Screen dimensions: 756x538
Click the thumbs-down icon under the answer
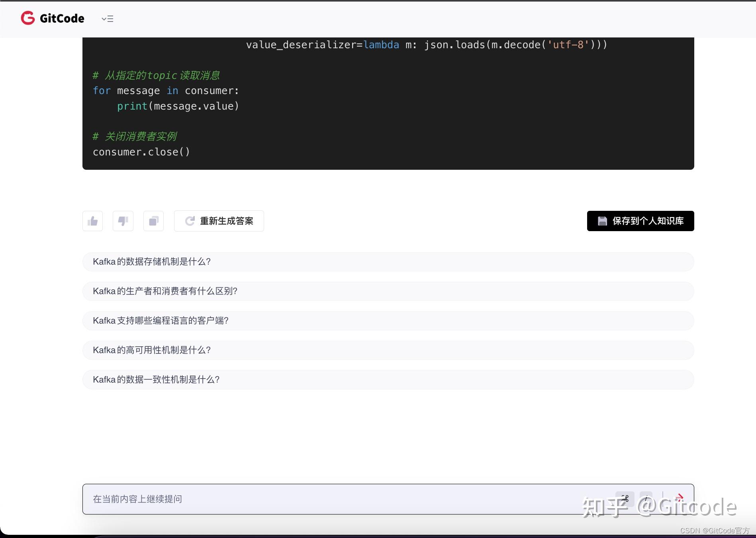[x=123, y=221]
